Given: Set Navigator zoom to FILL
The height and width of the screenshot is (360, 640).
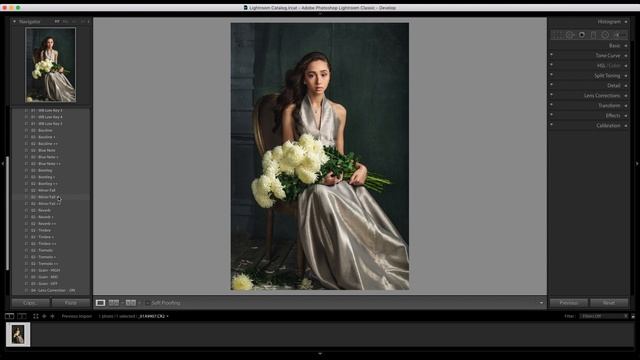Looking at the screenshot, I should click(x=66, y=21).
